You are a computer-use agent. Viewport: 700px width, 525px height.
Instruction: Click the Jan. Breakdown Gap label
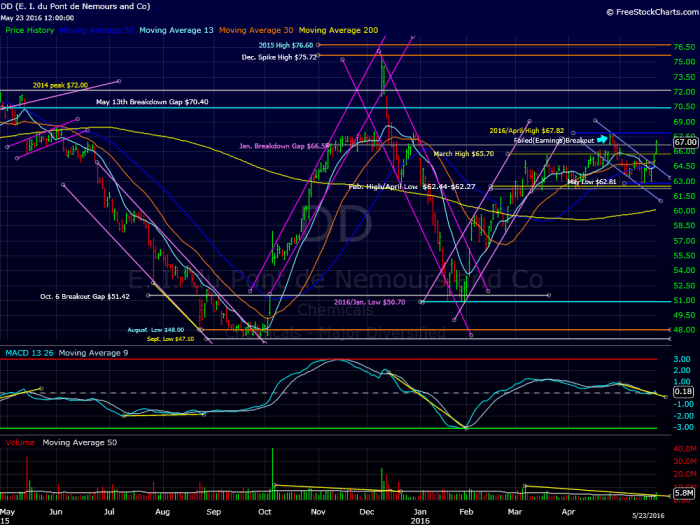(284, 146)
